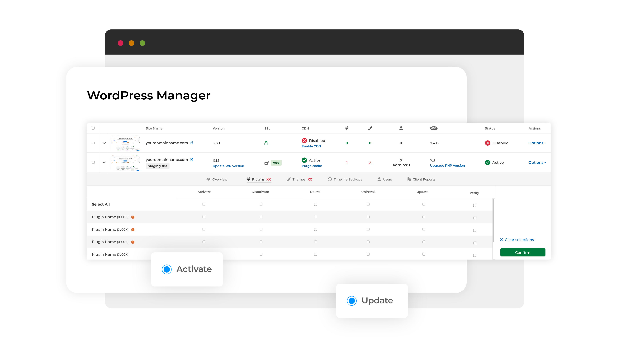Click the CDN disabled icon to enable
Image resolution: width=644 pixels, height=362 pixels.
click(304, 141)
